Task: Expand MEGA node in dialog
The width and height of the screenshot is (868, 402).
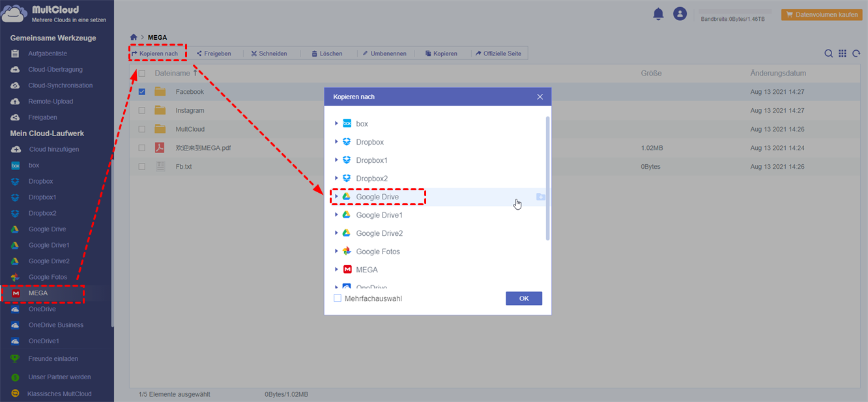Action: tap(336, 270)
